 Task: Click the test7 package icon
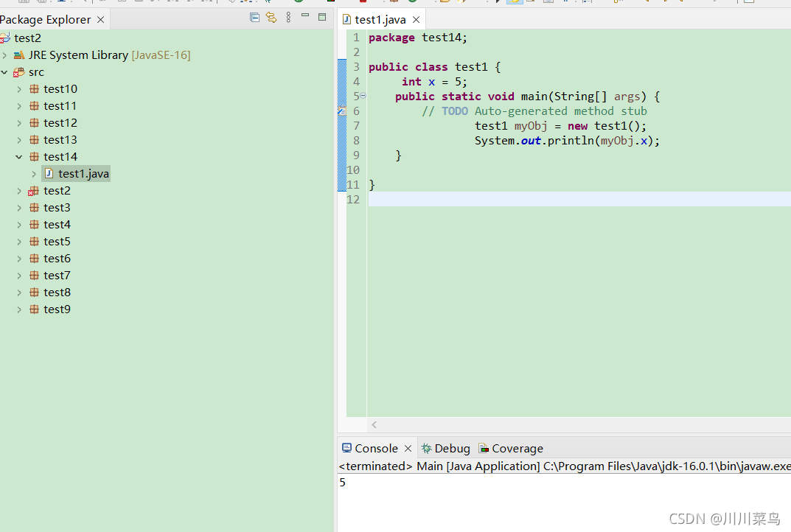34,276
